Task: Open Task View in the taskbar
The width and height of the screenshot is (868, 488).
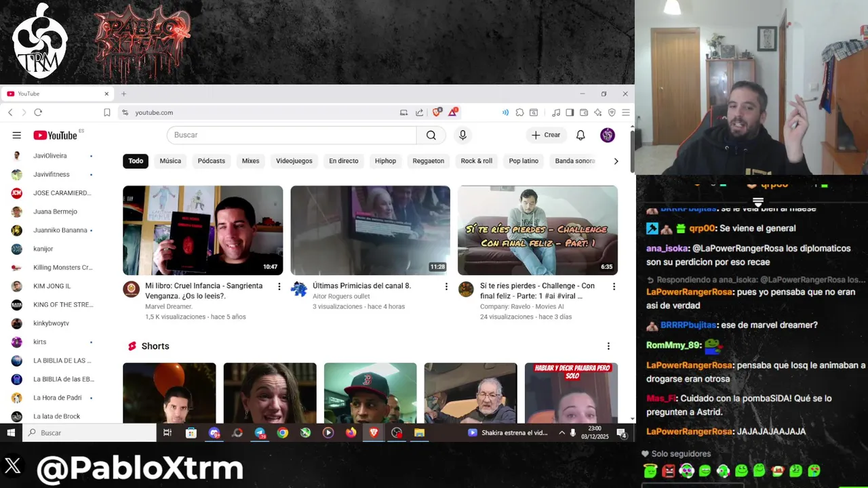Action: pos(167,432)
